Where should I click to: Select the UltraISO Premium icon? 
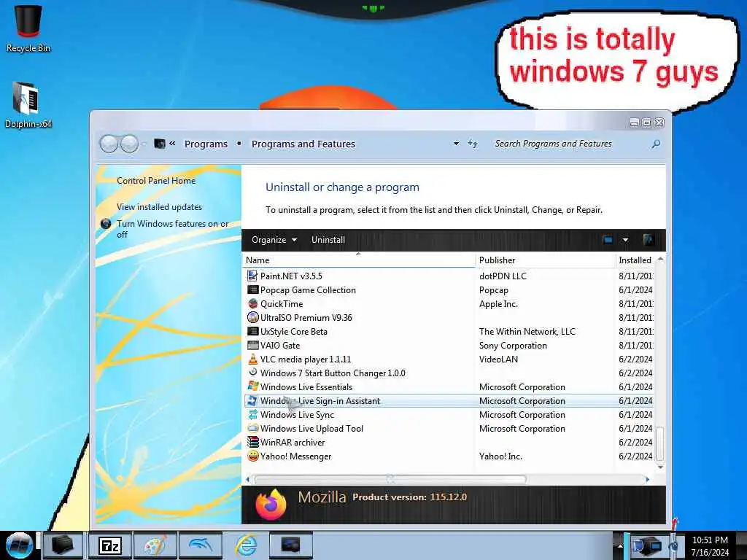tap(252, 317)
